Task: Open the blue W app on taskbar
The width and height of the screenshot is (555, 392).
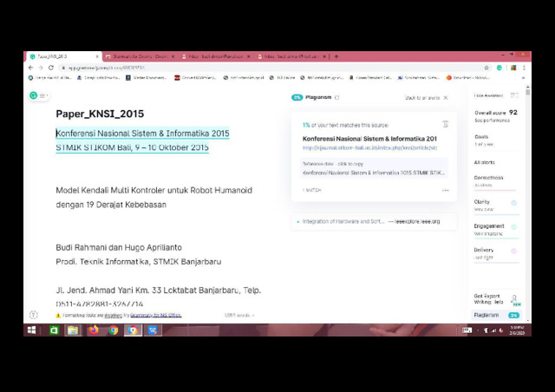Action: (x=153, y=330)
